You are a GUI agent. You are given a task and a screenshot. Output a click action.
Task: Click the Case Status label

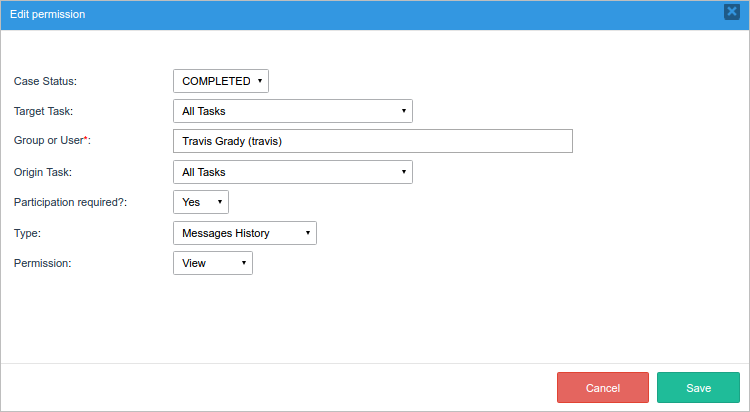pyautogui.click(x=45, y=81)
